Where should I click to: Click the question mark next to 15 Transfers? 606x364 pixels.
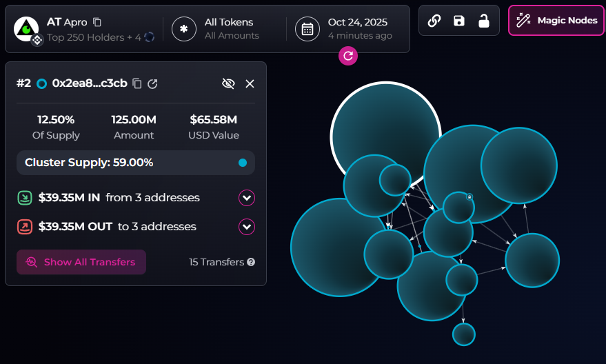tap(251, 262)
